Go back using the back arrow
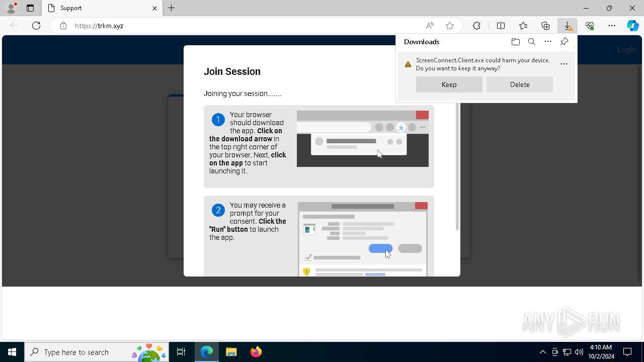The width and height of the screenshot is (644, 362). pyautogui.click(x=14, y=26)
